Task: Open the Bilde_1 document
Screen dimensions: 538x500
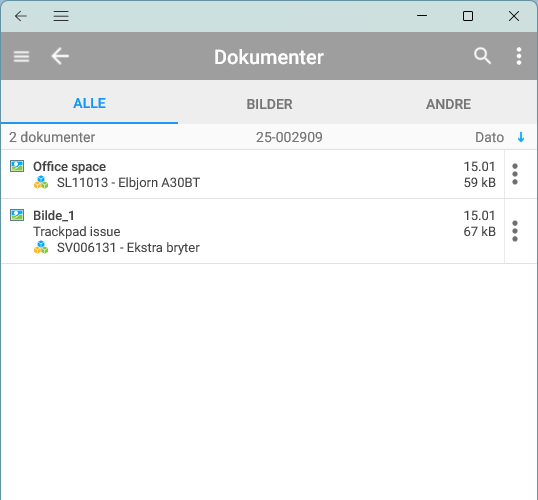Action: tap(253, 231)
